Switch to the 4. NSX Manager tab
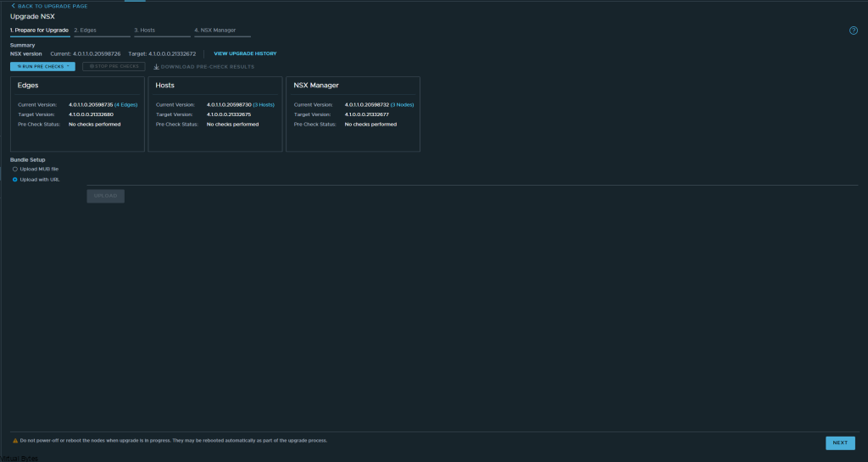The height and width of the screenshot is (462, 868). coord(222,31)
